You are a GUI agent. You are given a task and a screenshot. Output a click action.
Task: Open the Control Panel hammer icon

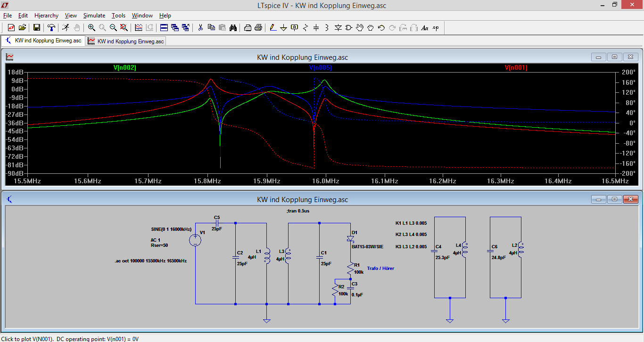pyautogui.click(x=51, y=28)
